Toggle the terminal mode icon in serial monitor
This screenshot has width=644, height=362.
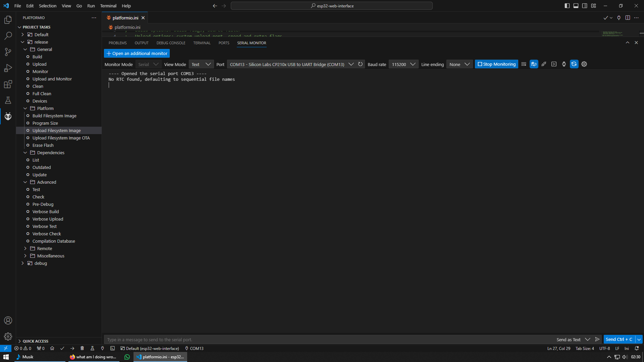click(554, 64)
